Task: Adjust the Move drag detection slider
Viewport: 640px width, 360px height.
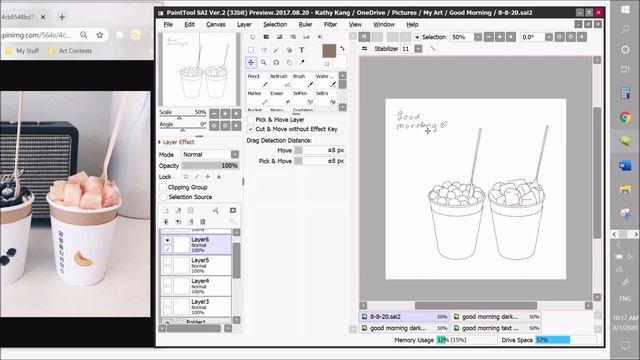Action: (320, 151)
